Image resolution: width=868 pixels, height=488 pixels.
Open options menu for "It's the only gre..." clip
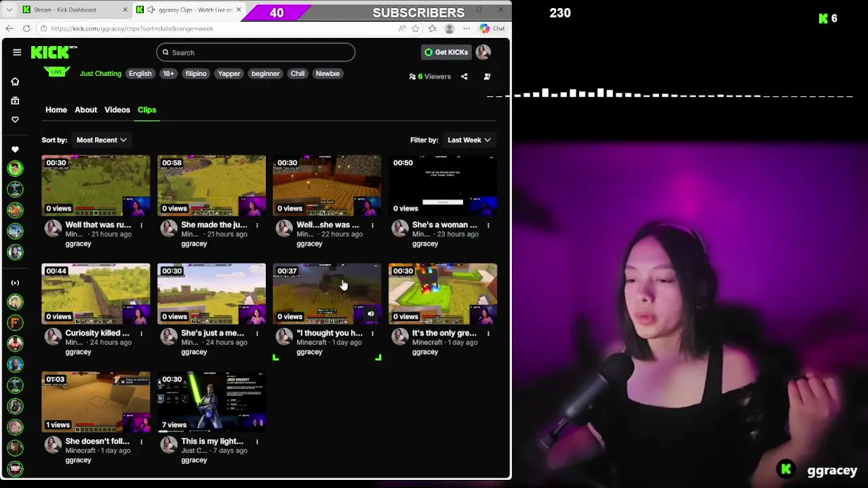(x=488, y=333)
